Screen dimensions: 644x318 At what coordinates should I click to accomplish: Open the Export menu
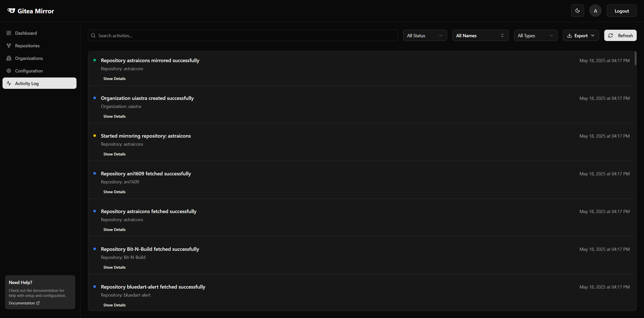(581, 35)
